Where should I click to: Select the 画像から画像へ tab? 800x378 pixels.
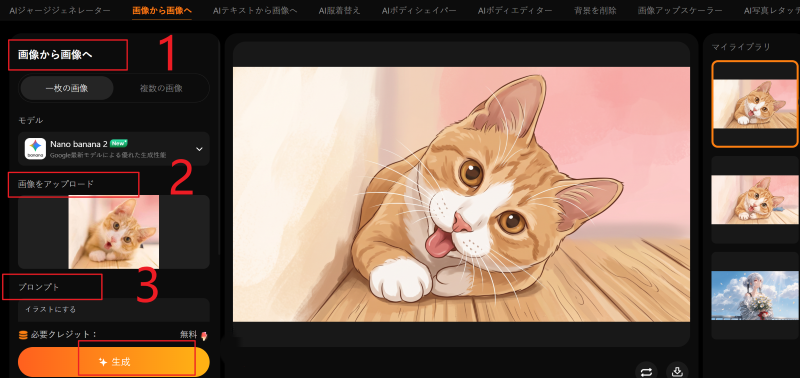[x=162, y=10]
